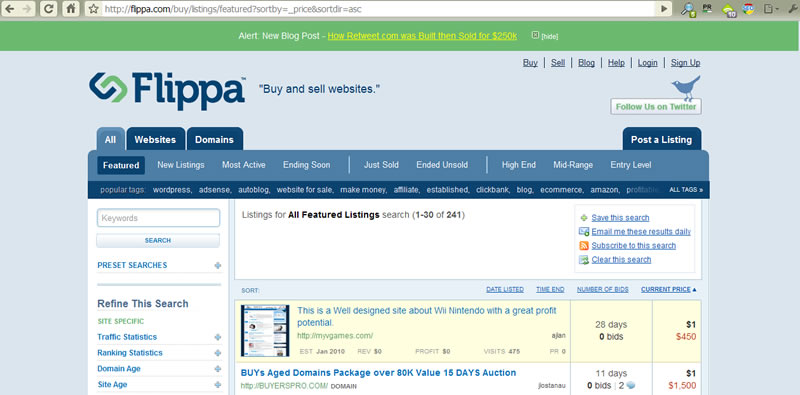Click the Follow Us on Twitter button
The image size is (800, 395).
656,107
